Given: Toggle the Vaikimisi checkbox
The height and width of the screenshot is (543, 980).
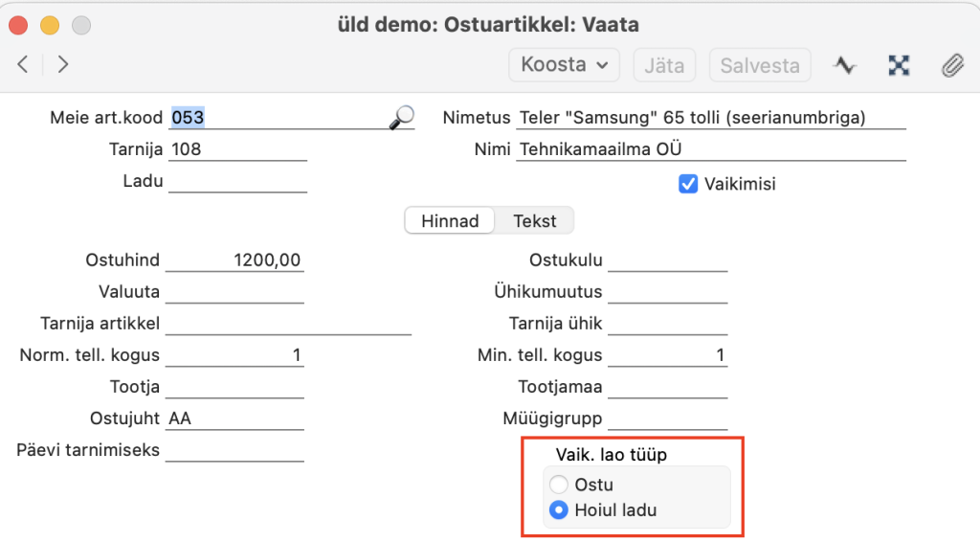Looking at the screenshot, I should click(687, 184).
